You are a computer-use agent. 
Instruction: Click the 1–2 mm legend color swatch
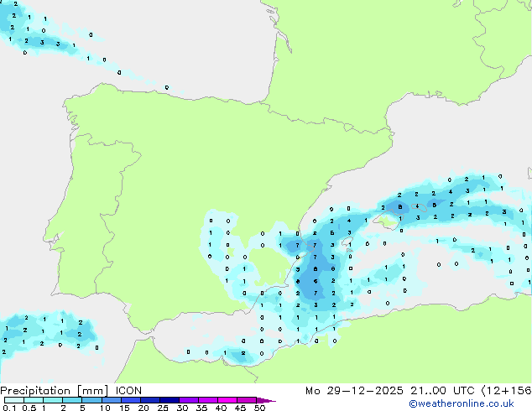pos(53,400)
